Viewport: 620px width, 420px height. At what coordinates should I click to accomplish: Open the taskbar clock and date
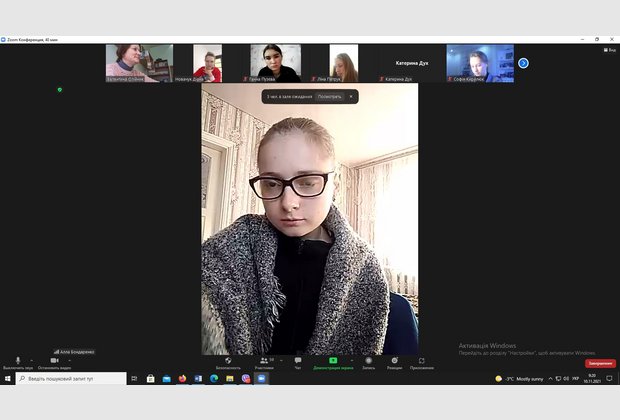tap(592, 378)
